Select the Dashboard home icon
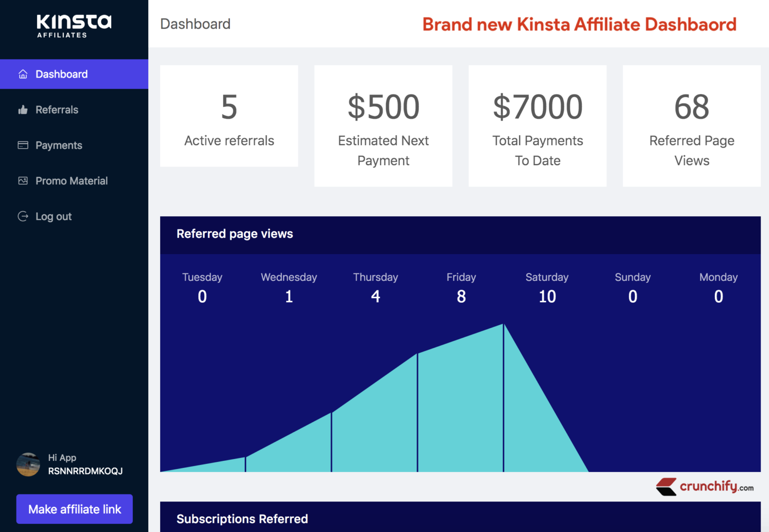Viewport: 769px width, 532px height. coord(23,74)
